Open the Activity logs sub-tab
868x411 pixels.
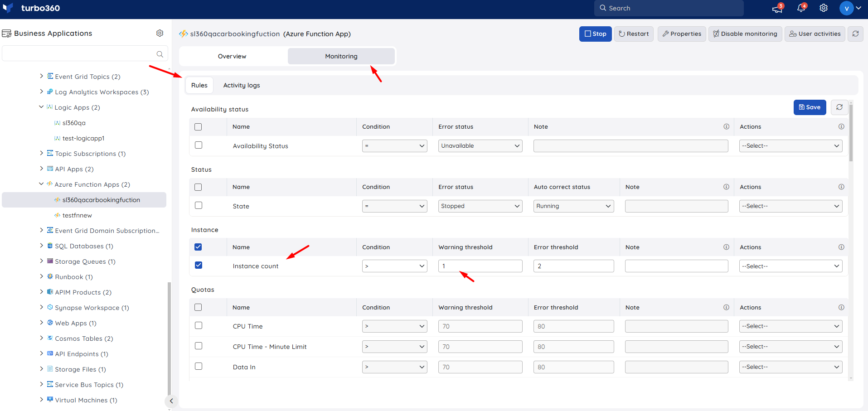242,86
